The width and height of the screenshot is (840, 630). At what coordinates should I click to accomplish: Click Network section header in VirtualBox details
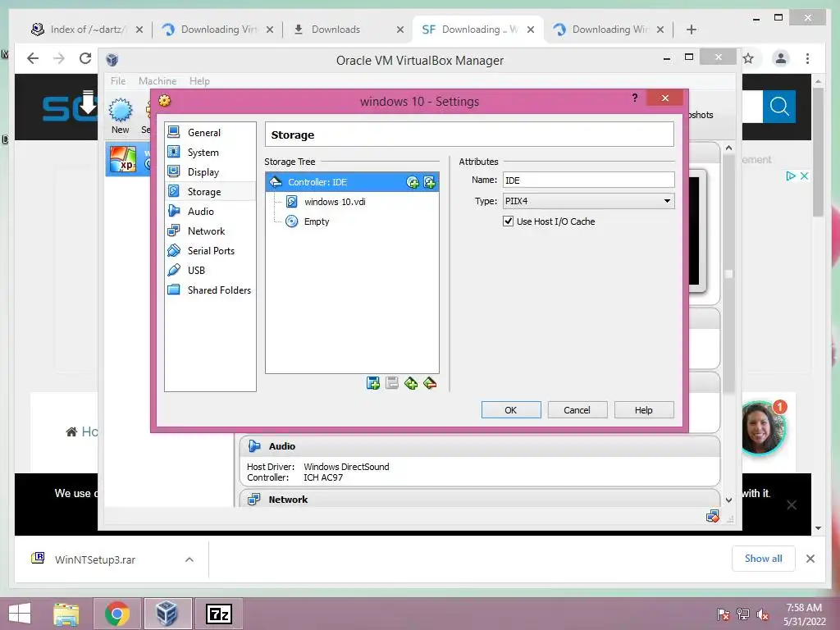[479, 500]
